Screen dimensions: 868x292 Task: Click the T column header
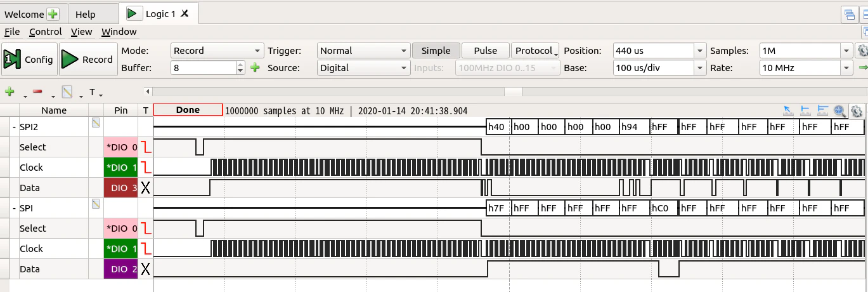pos(146,110)
